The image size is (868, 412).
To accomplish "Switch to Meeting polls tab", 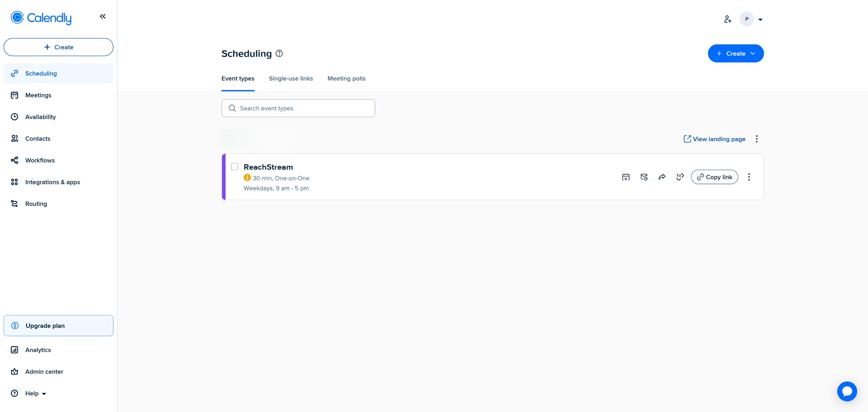I will [x=346, y=78].
